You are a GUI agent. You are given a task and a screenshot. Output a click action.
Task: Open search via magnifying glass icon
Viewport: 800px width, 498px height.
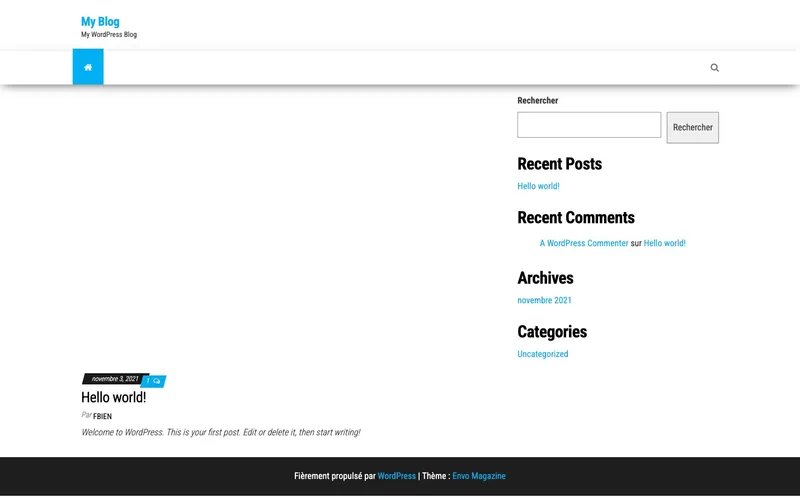click(x=714, y=68)
